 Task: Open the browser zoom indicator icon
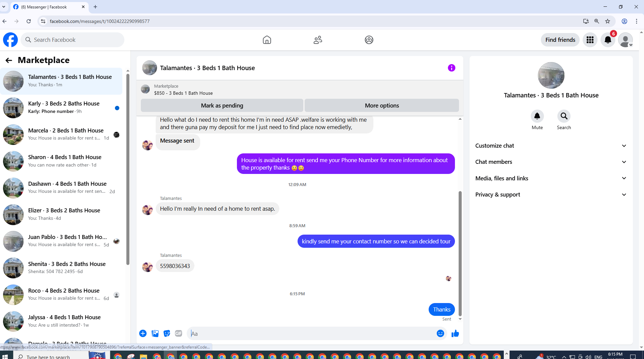tap(597, 21)
